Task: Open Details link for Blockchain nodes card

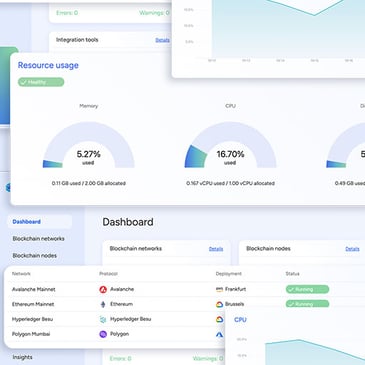Action: pyautogui.click(x=352, y=249)
